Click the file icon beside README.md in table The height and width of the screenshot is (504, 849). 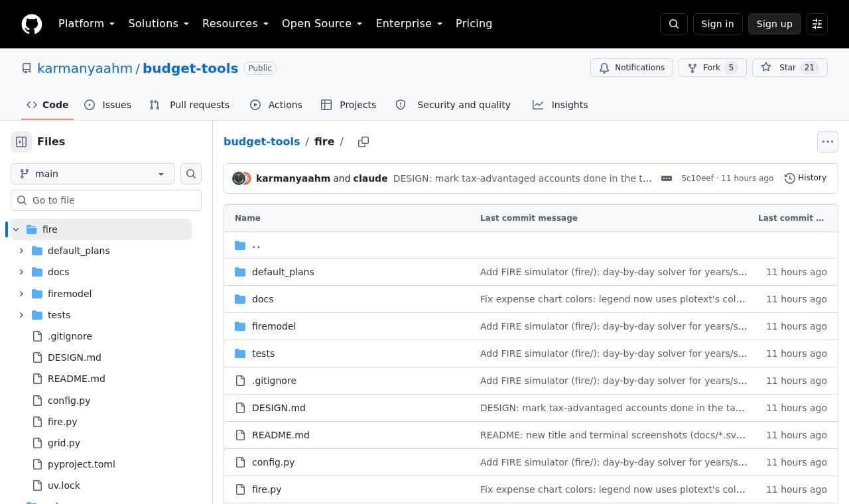pyautogui.click(x=240, y=435)
